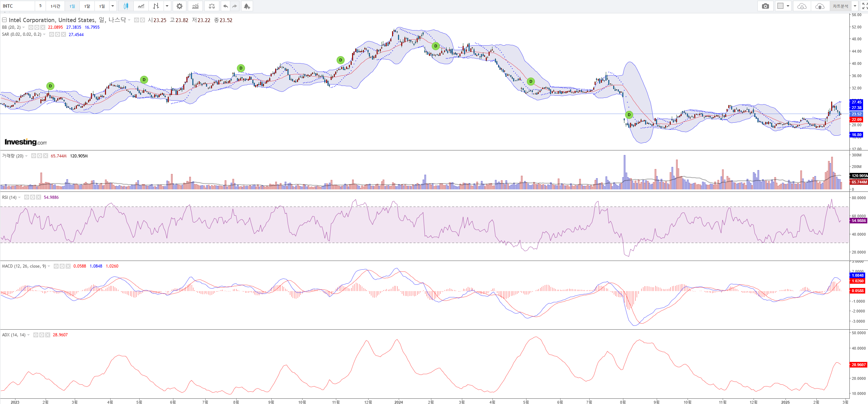Screen dimensions: 868x404
Task: Remove the RSI (14) indicator
Action: [x=39, y=197]
